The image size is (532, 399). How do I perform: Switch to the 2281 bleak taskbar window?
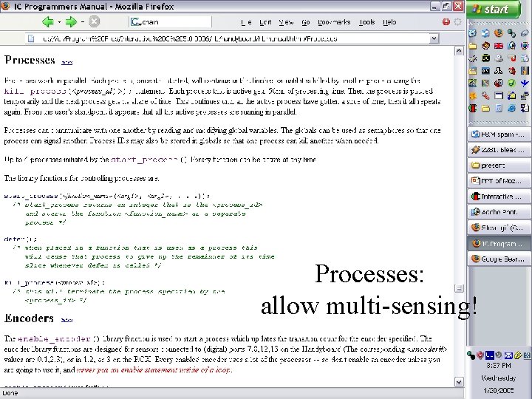click(499, 150)
